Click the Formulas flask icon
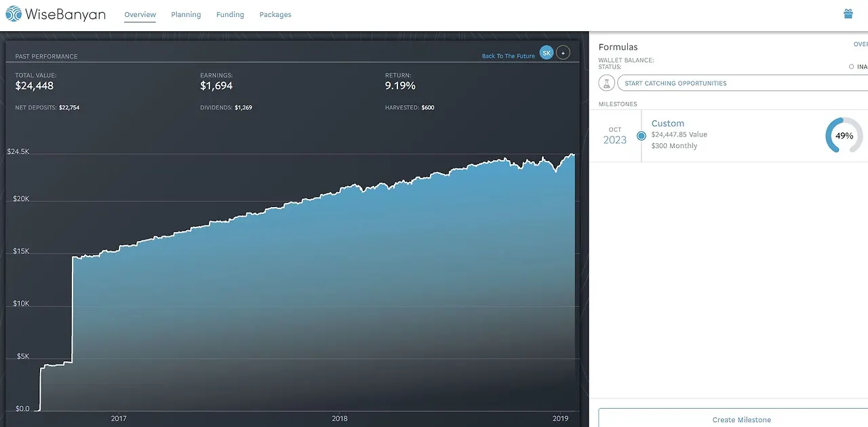 (x=606, y=83)
